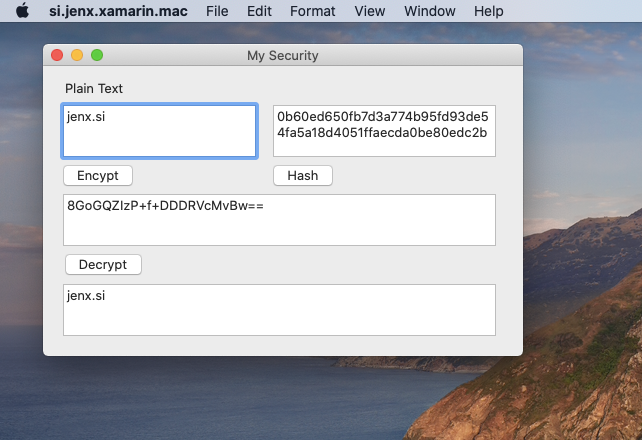Click the Encypt button
642x440 pixels.
click(x=98, y=176)
